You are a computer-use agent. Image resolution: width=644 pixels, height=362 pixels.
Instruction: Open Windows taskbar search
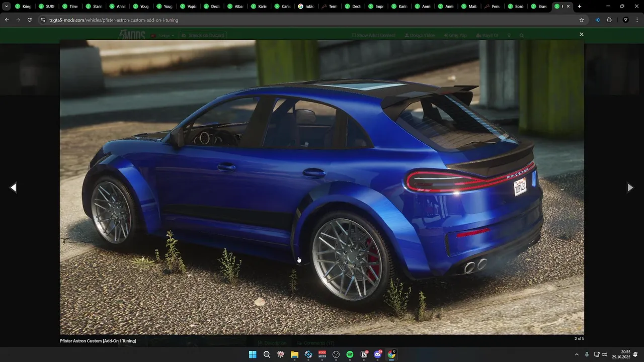point(267,354)
